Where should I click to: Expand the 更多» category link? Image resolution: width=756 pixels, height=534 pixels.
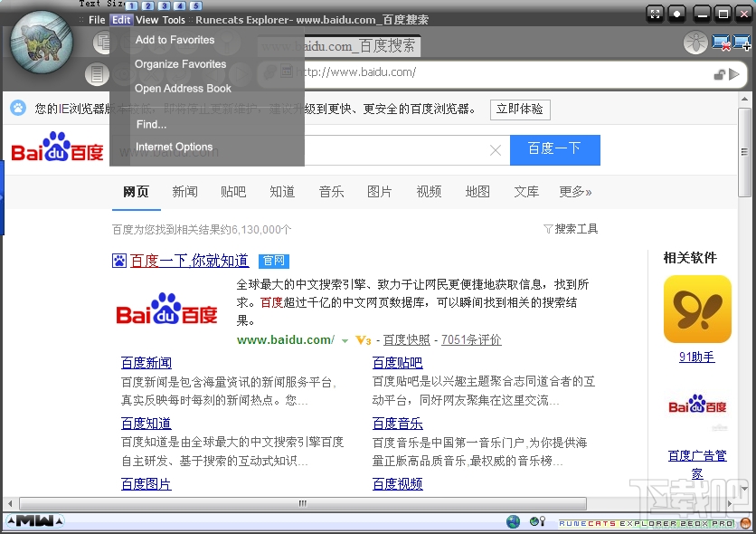(x=575, y=192)
